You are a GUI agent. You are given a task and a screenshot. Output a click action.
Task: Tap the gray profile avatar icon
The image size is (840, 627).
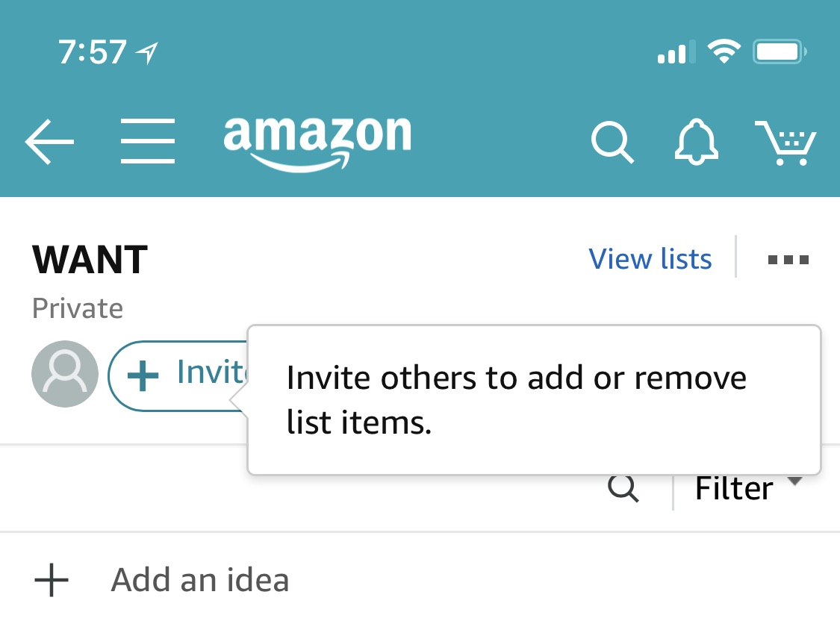[x=65, y=374]
